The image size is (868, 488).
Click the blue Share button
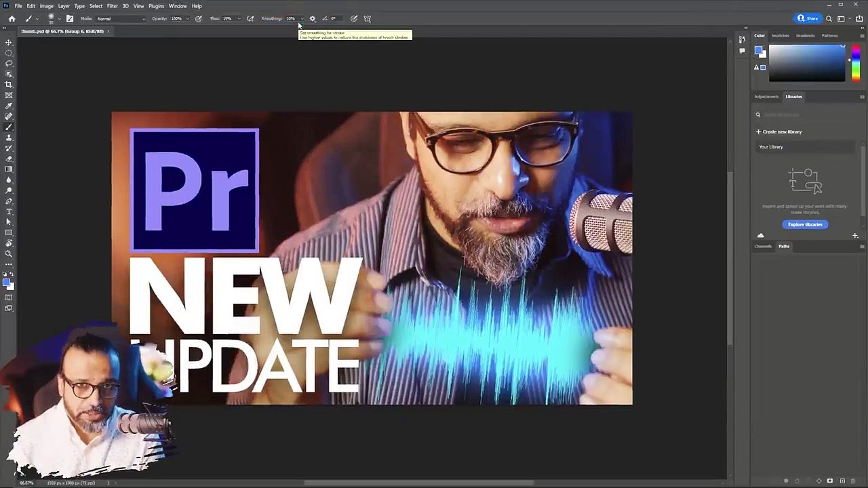[x=808, y=18]
